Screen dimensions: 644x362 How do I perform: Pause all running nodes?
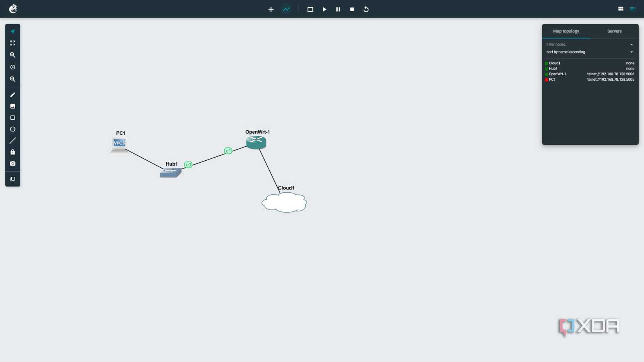(x=338, y=9)
